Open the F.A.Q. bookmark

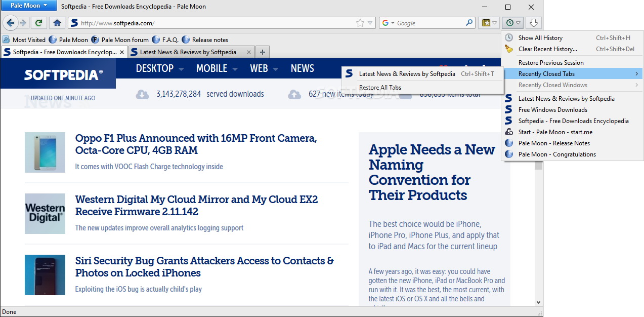165,39
